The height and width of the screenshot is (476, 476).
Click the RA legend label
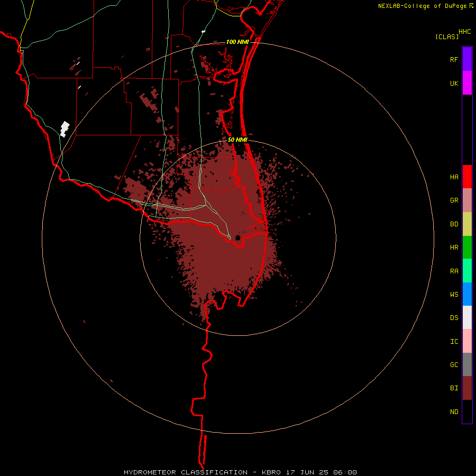(454, 271)
